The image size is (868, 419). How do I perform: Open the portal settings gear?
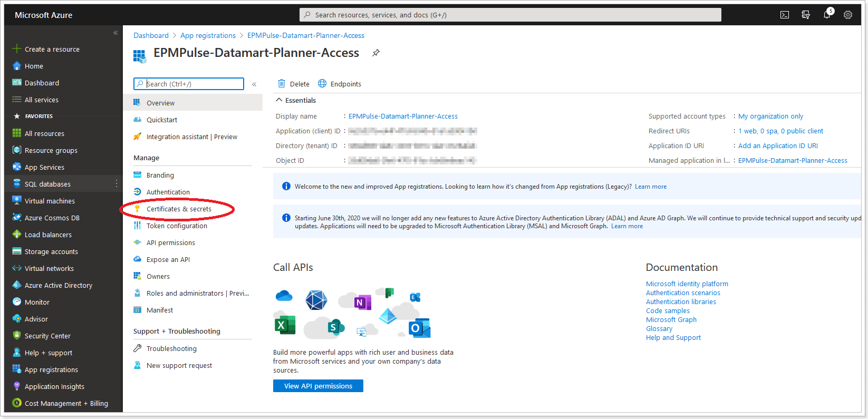(x=848, y=15)
